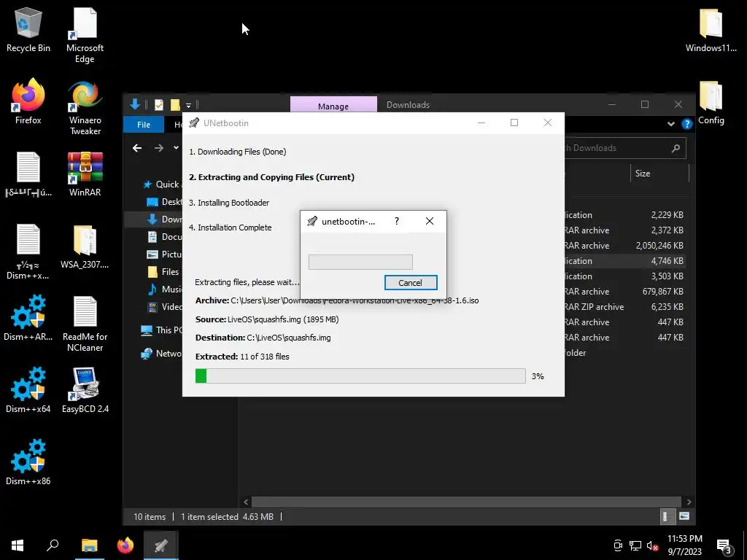
Task: Click the taskbar clock 11:53 PM
Action: 684,545
